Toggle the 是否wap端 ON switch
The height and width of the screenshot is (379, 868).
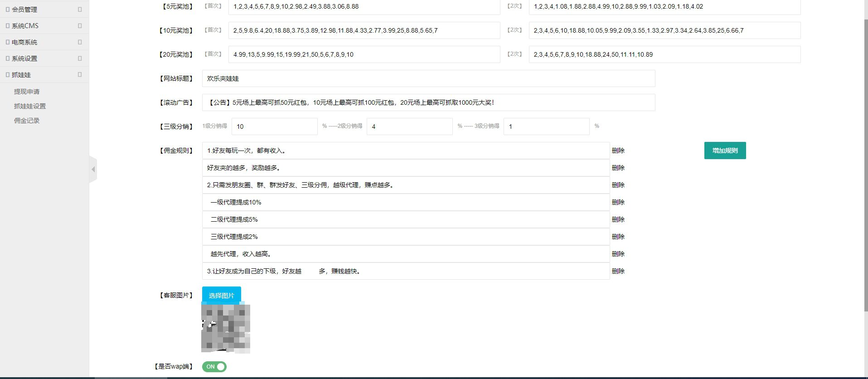point(214,367)
